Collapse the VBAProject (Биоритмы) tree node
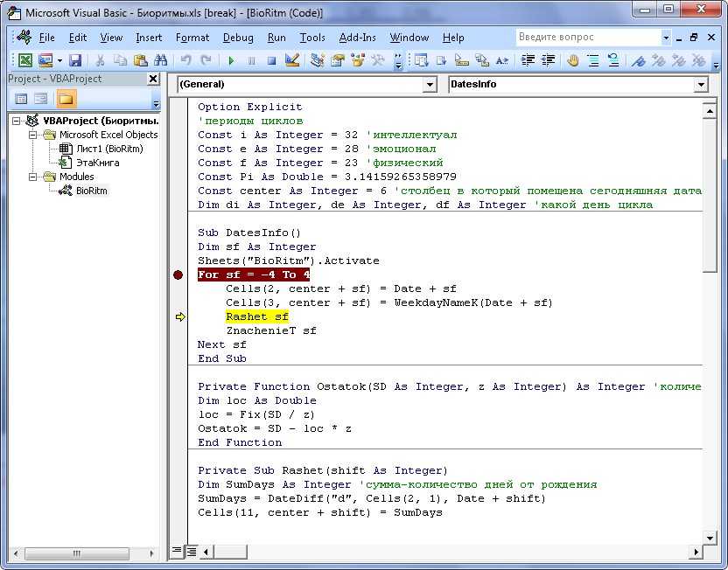Image resolution: width=728 pixels, height=570 pixels. click(x=17, y=121)
